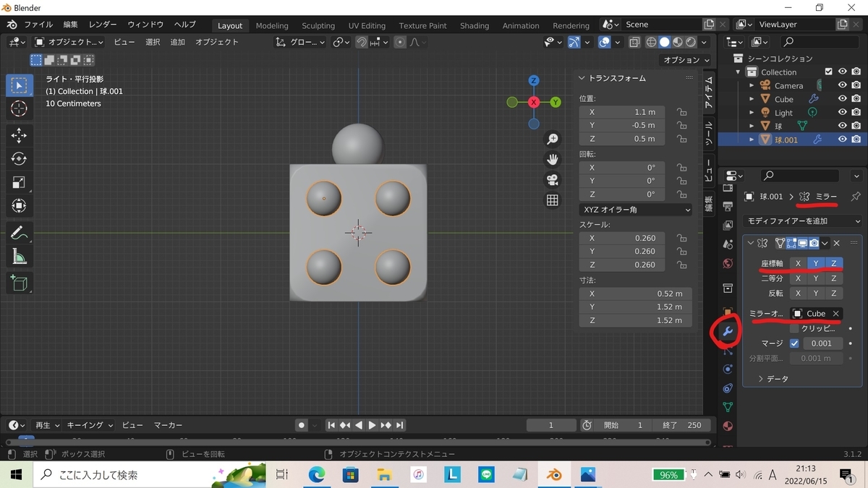The height and width of the screenshot is (488, 868).
Task: Toggle bisect axis Z
Action: pyautogui.click(x=833, y=278)
